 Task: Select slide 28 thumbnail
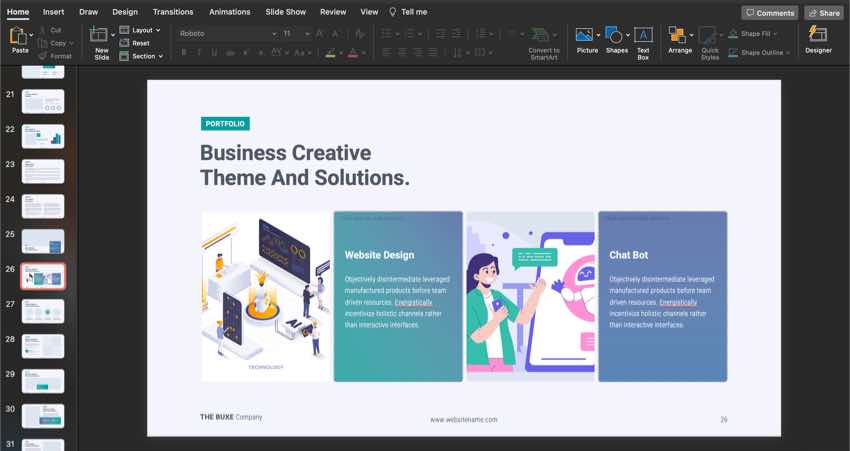click(43, 346)
